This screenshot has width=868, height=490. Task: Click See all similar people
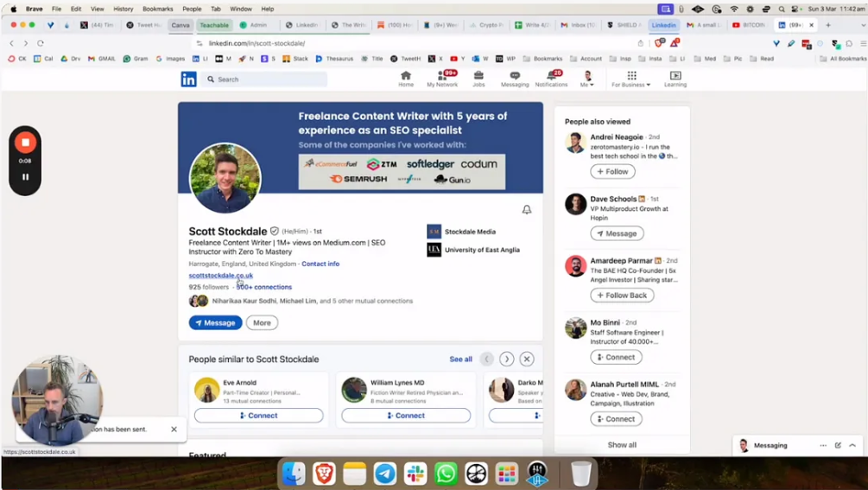460,360
